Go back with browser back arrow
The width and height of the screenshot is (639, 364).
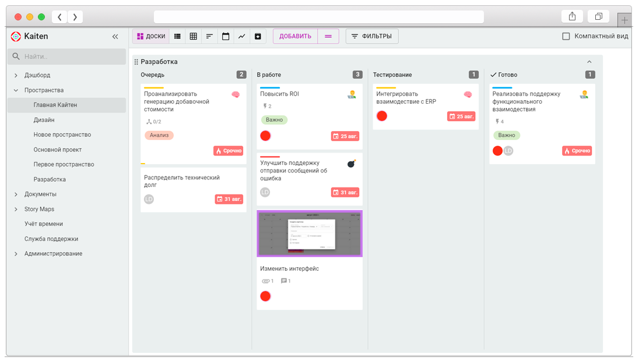(59, 17)
